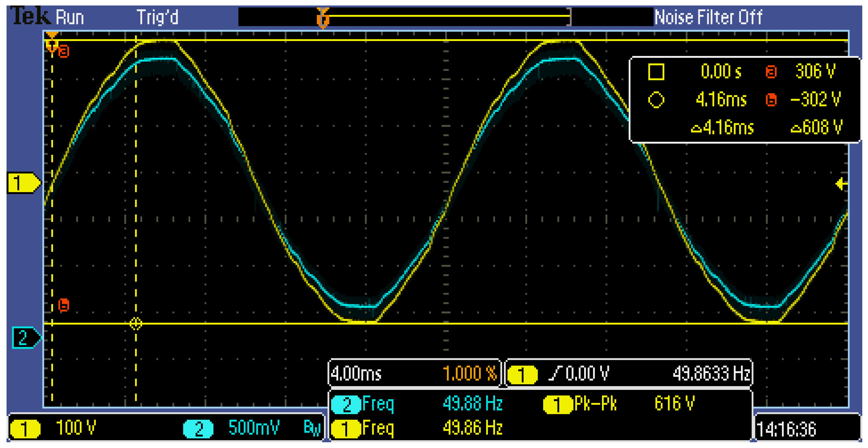Click the −302 V cursor readout
Screen dimensions: 868x448
pyautogui.click(x=815, y=99)
